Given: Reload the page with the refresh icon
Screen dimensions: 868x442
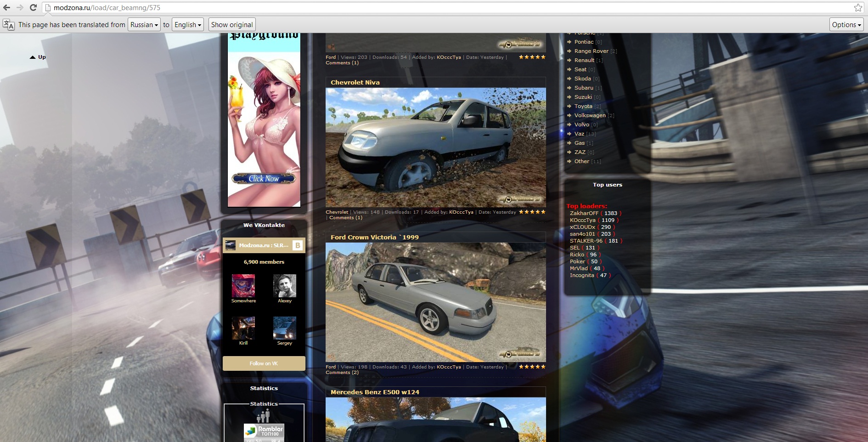Looking at the screenshot, I should [33, 7].
